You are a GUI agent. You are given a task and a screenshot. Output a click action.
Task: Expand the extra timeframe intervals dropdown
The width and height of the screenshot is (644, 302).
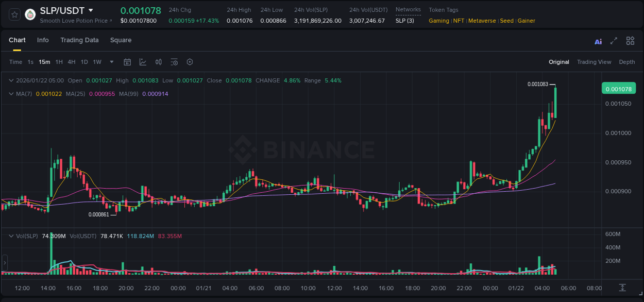point(111,62)
